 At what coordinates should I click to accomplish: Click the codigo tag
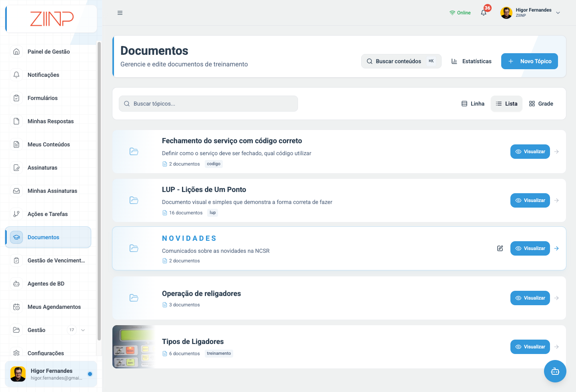click(x=214, y=164)
